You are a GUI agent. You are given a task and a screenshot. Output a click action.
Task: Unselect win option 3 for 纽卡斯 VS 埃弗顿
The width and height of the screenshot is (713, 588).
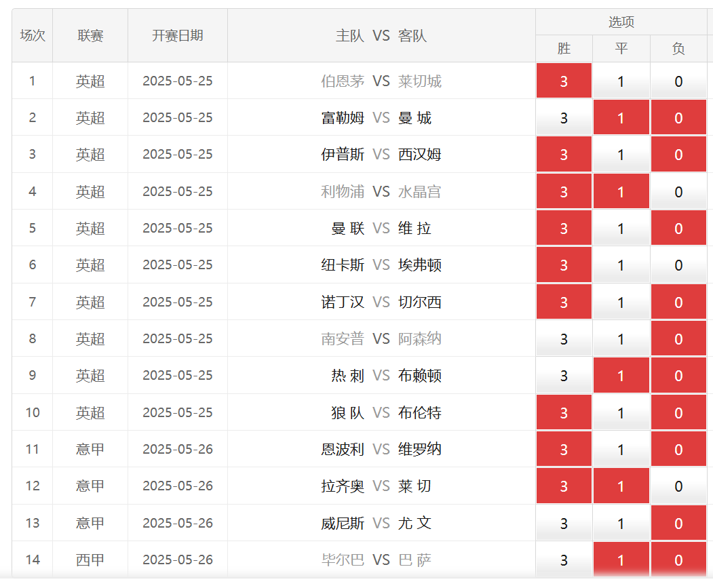pos(564,265)
